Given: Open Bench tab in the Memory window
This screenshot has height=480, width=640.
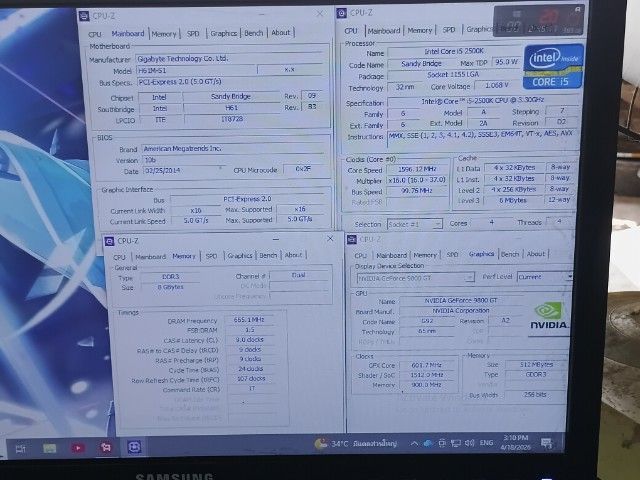Looking at the screenshot, I should tap(268, 255).
